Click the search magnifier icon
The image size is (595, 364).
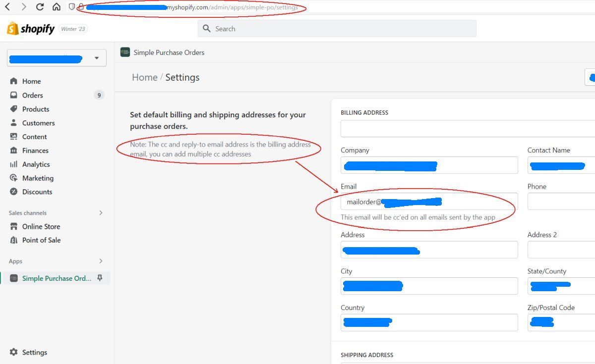pos(207,29)
